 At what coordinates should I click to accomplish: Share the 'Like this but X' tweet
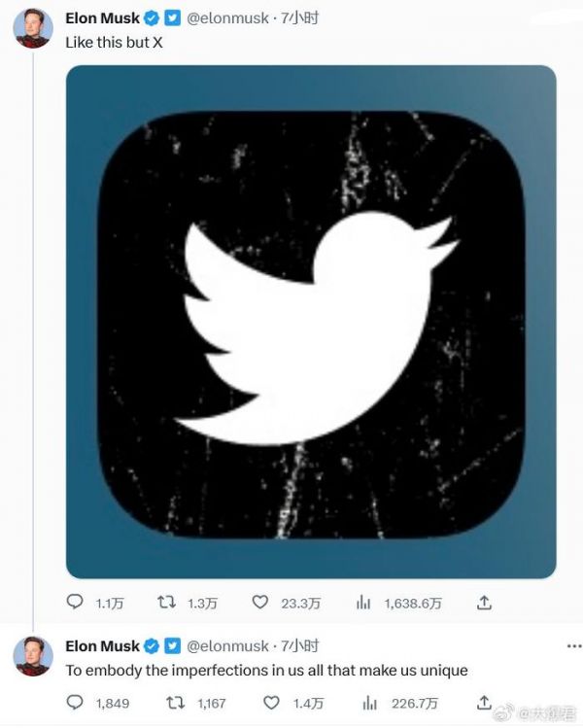(x=484, y=603)
